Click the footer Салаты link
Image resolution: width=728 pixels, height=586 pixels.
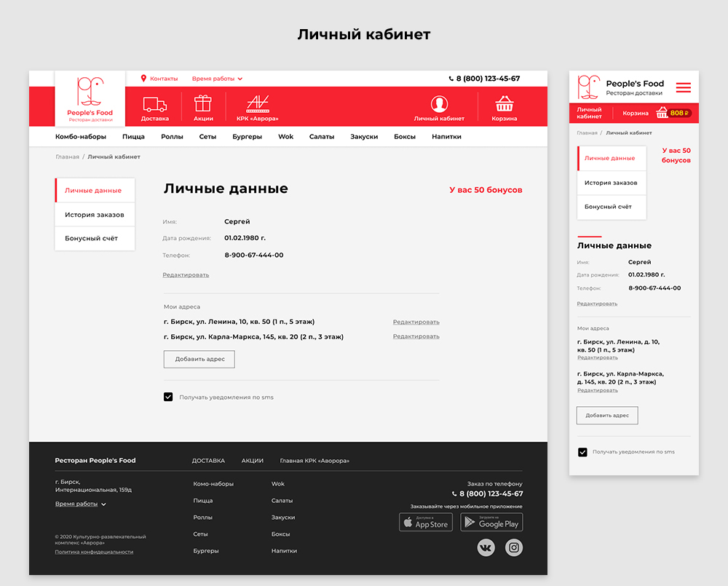282,501
